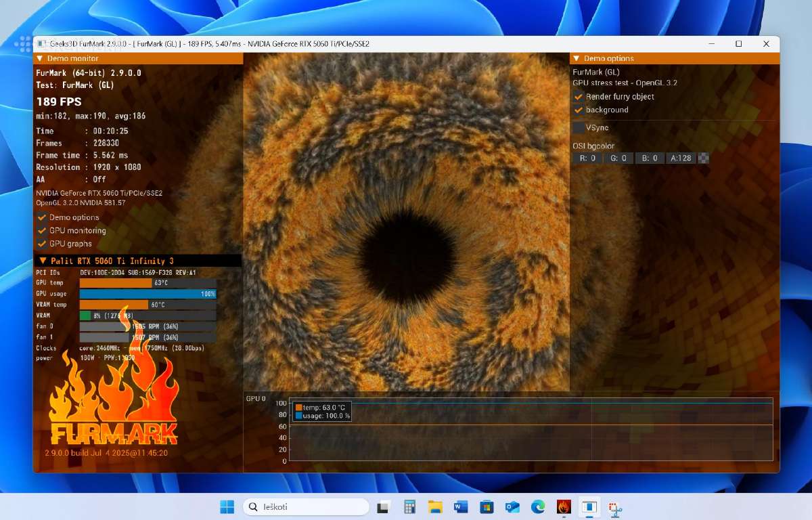Click "FurMark (64-bit) 2.9.0.0" text
Viewport: 812px width, 520px height.
click(x=89, y=72)
